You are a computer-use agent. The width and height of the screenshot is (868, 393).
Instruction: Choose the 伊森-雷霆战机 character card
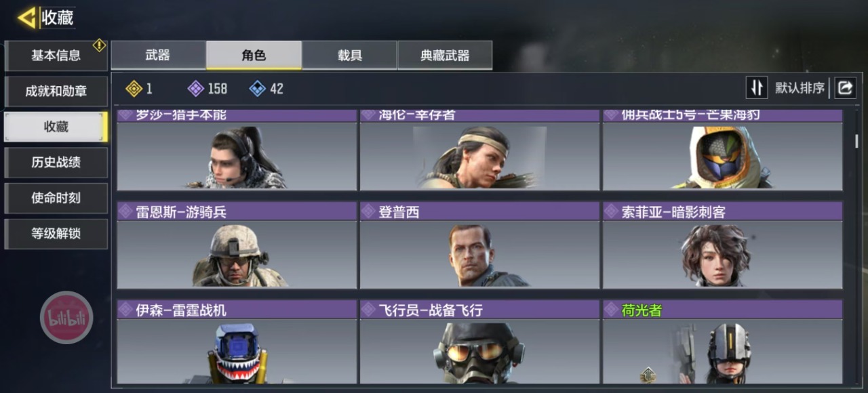[x=237, y=342]
